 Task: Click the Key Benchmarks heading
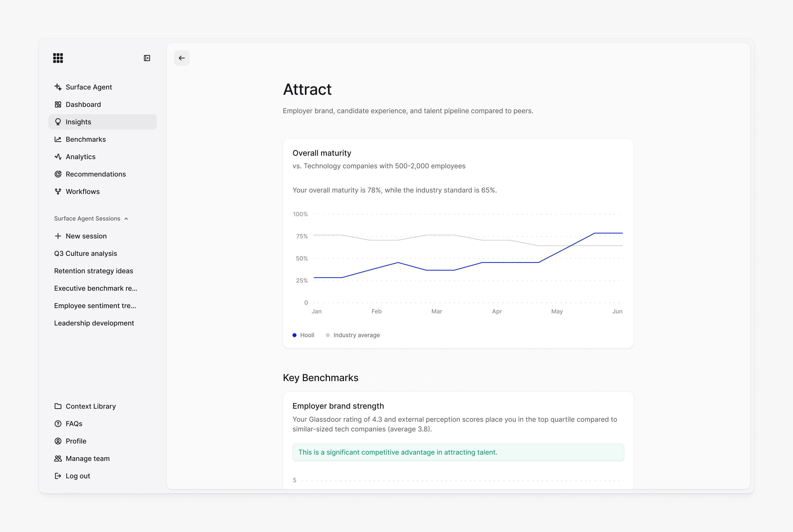point(321,378)
